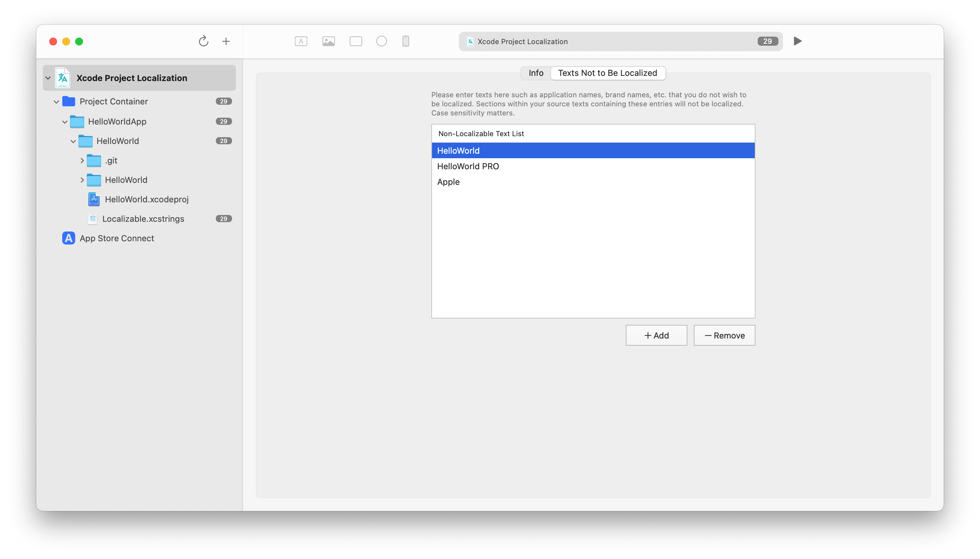Click the HelloWorldApp folder icon
The width and height of the screenshot is (980, 559).
click(77, 121)
